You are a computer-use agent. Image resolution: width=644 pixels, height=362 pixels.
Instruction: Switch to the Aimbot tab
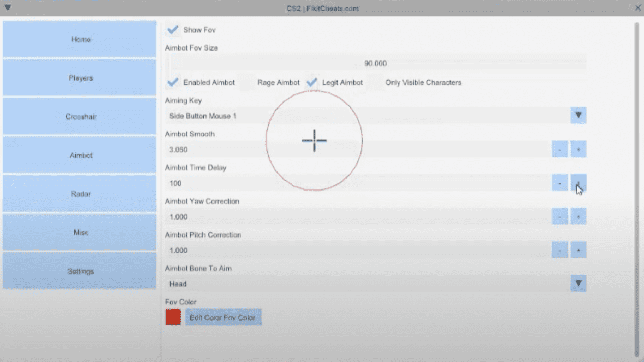[x=80, y=155]
